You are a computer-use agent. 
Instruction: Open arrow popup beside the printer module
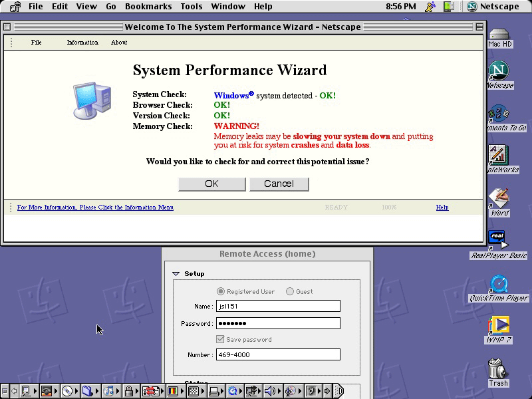[223, 391]
